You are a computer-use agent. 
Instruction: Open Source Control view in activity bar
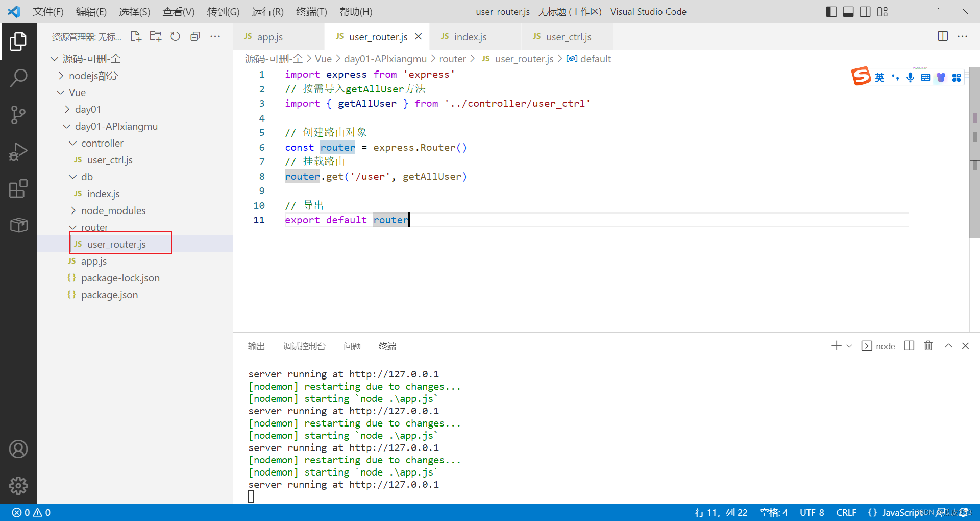18,115
